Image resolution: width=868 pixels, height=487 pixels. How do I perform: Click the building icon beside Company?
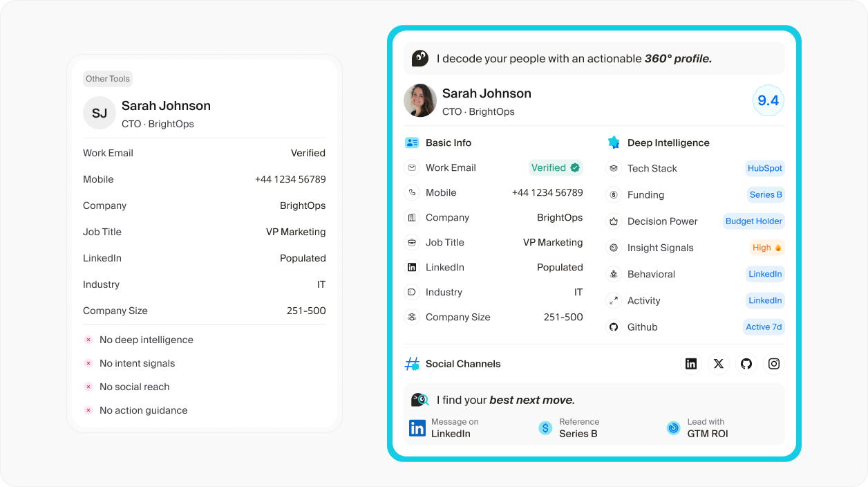pyautogui.click(x=412, y=217)
